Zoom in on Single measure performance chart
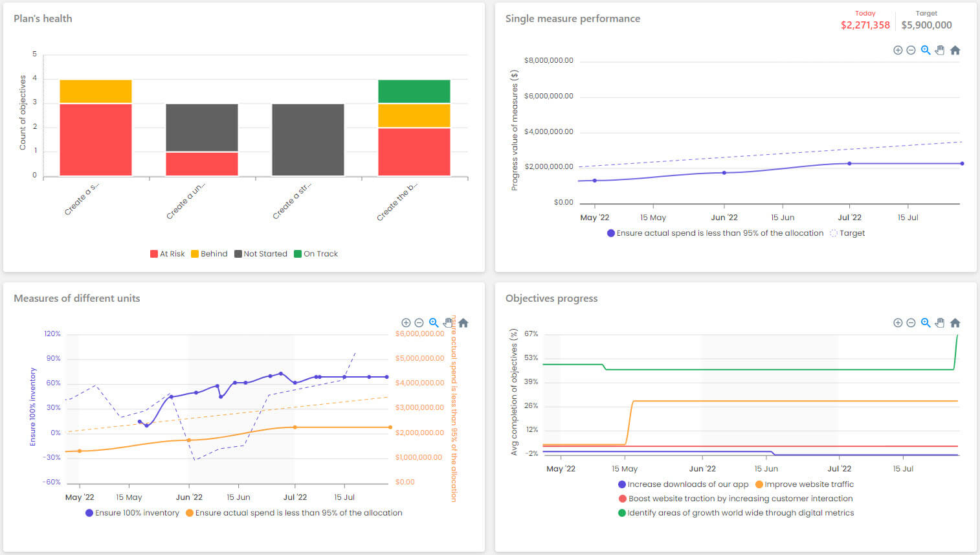The width and height of the screenshot is (980, 555). click(898, 51)
